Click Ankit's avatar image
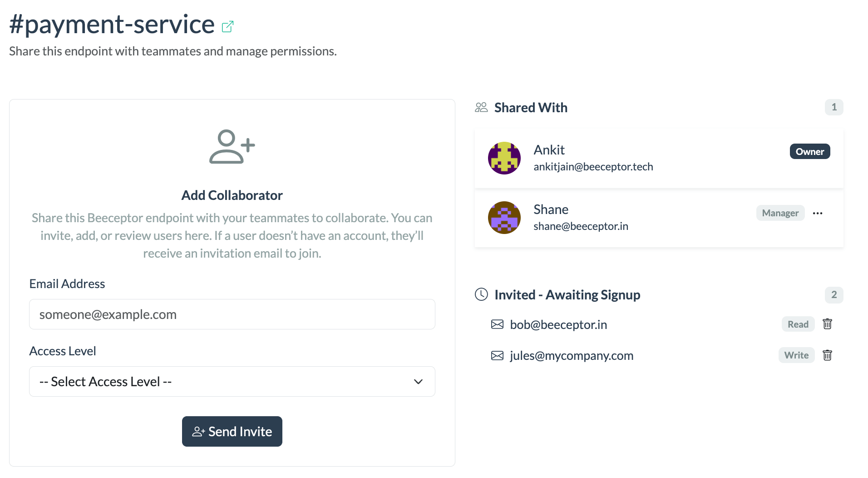This screenshot has height=478, width=868. 504,158
